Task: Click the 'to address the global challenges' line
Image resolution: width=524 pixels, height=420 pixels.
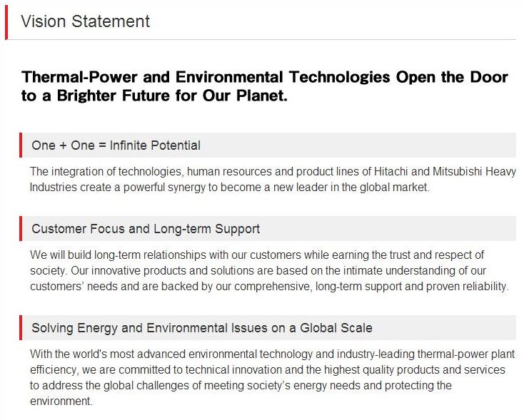Action: [241, 385]
